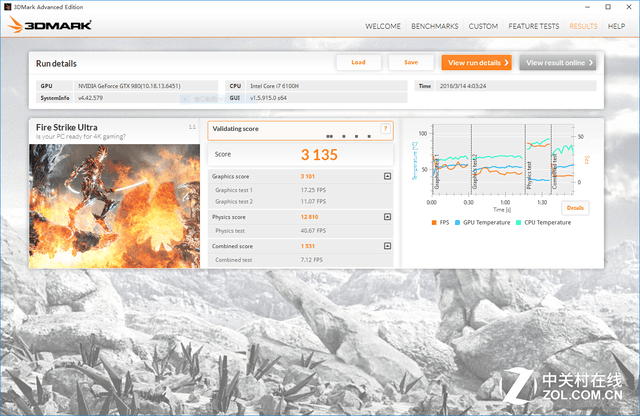Click View run details button
Screen dimensions: 640x416
coord(476,62)
